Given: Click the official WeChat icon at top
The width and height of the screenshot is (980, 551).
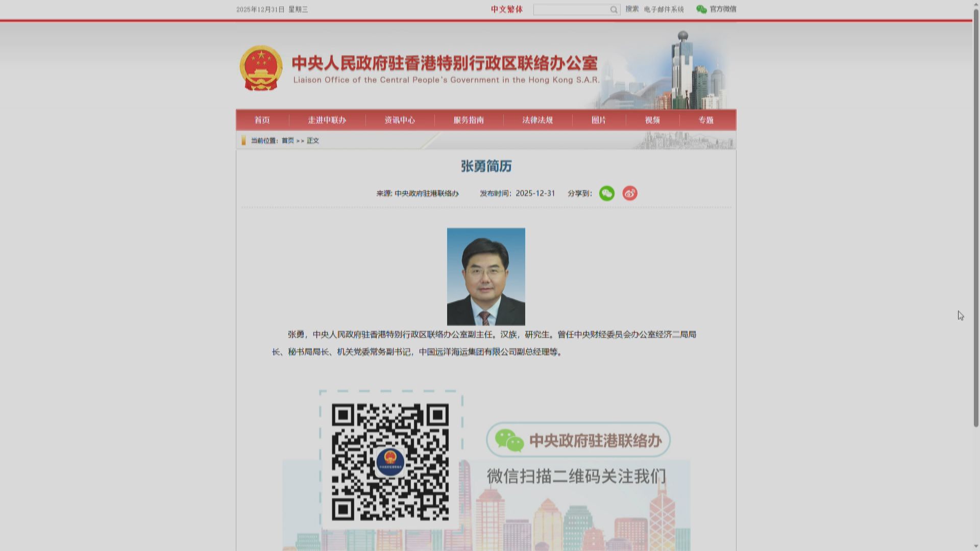Looking at the screenshot, I should pyautogui.click(x=701, y=9).
